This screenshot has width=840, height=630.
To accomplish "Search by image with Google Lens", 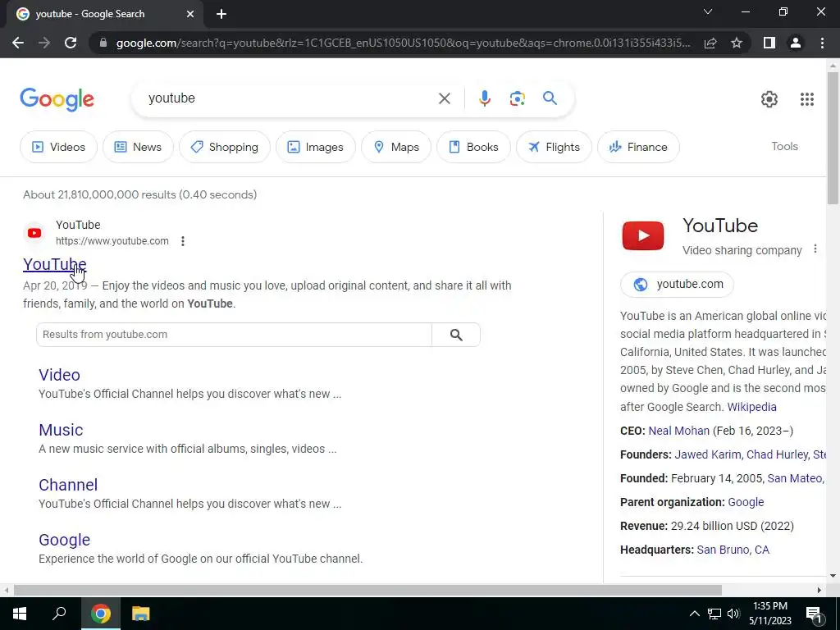I will pos(517,98).
